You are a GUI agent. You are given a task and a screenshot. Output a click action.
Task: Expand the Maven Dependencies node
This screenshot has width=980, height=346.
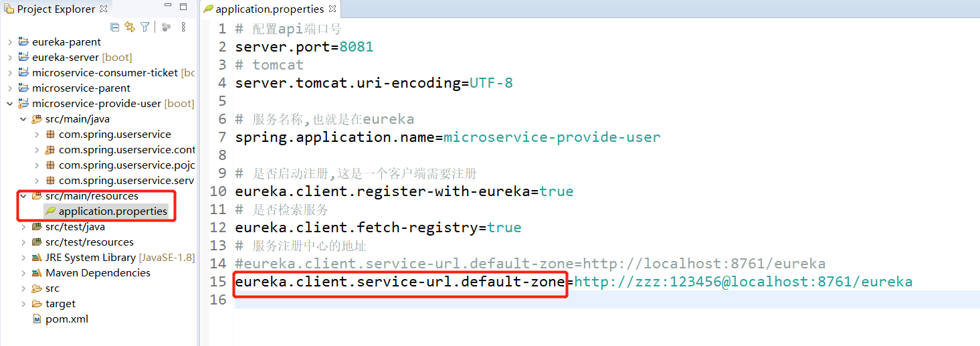(23, 273)
